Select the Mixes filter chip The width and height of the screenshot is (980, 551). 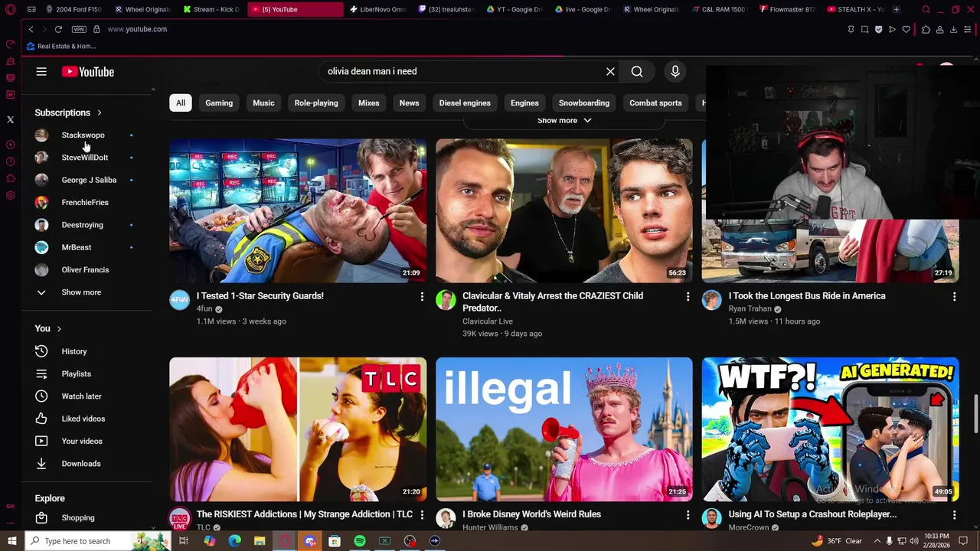369,103
